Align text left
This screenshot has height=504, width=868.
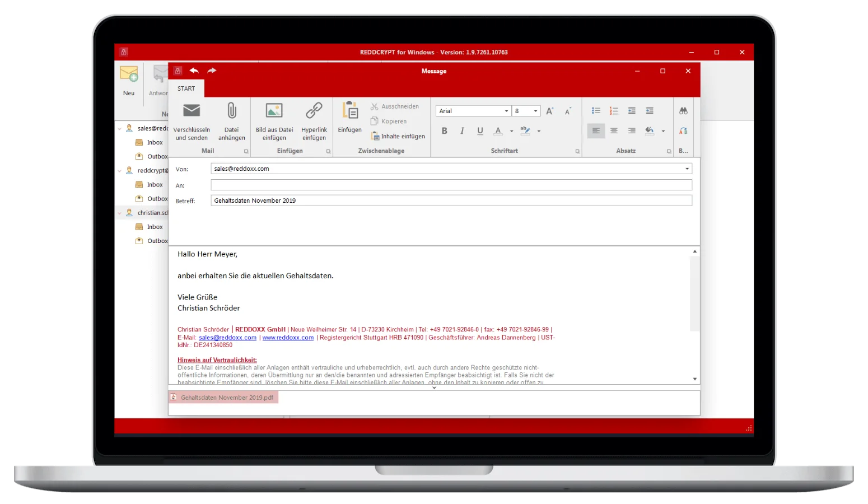596,130
